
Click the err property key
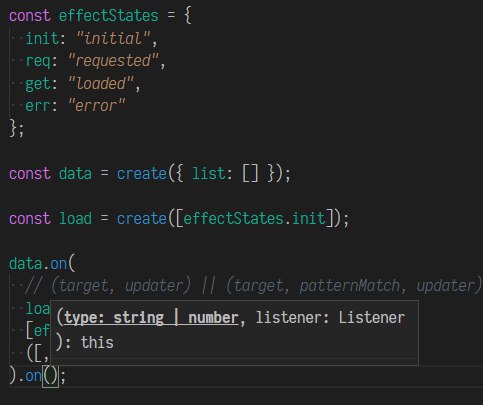[38, 106]
